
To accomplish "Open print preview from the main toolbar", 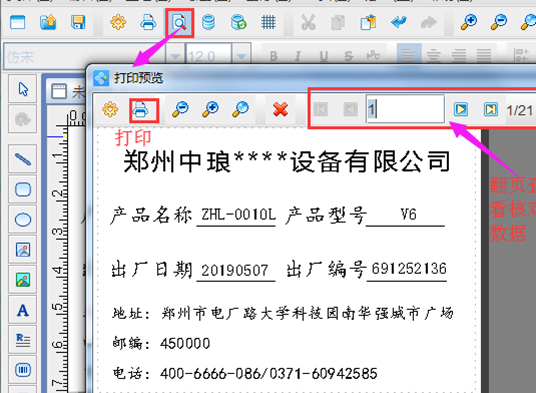I will tap(179, 23).
